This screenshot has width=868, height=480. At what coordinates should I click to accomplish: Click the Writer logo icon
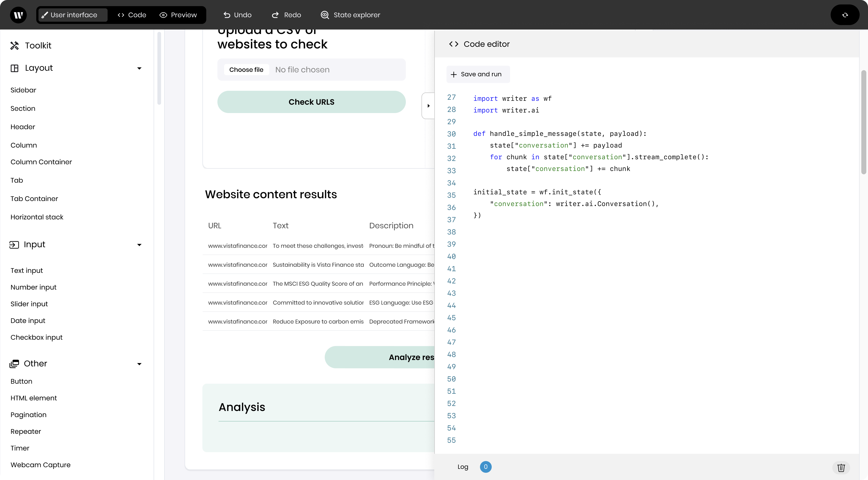click(18, 15)
